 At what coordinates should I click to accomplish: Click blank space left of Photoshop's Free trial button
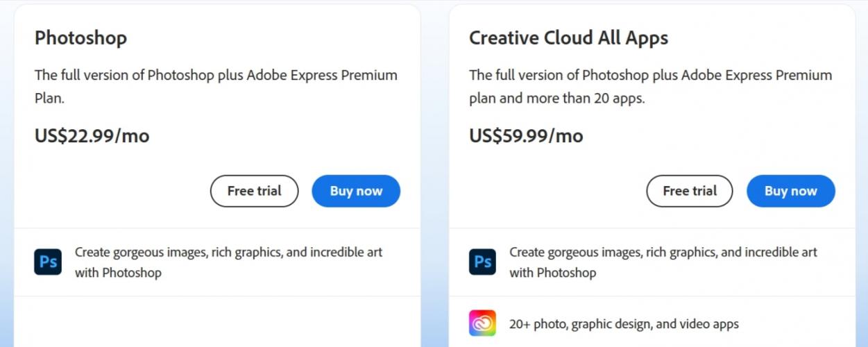pos(118,191)
